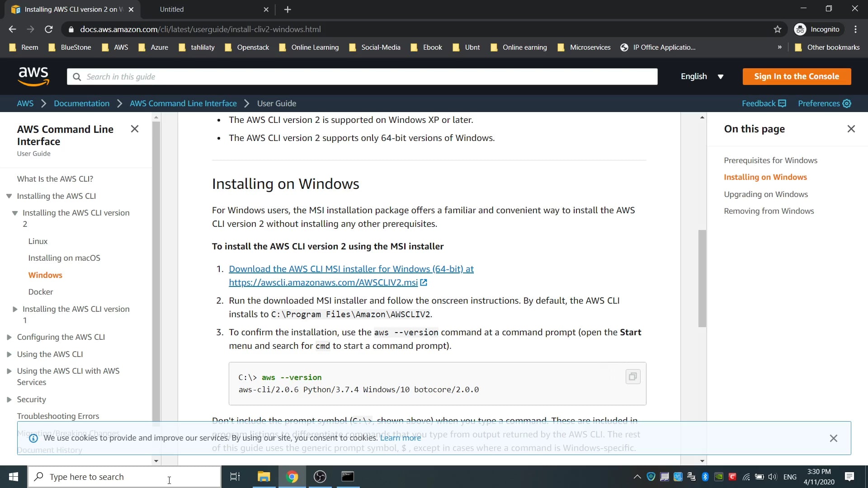Click Sign In to the Console

tap(796, 76)
